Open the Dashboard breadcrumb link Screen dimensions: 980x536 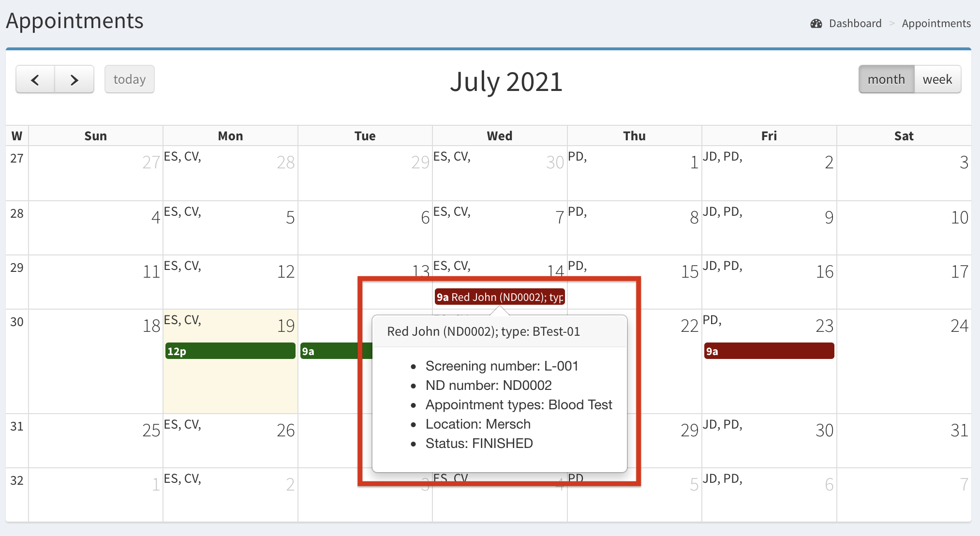[x=855, y=24]
